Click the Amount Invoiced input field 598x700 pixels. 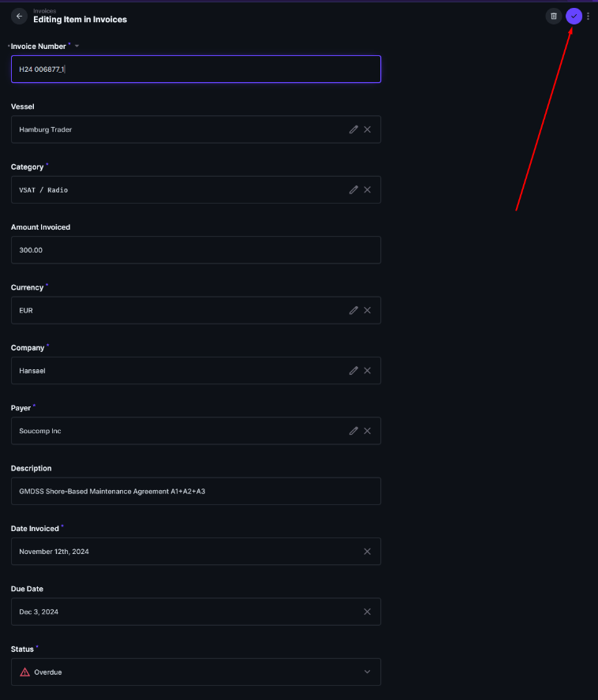tap(196, 250)
